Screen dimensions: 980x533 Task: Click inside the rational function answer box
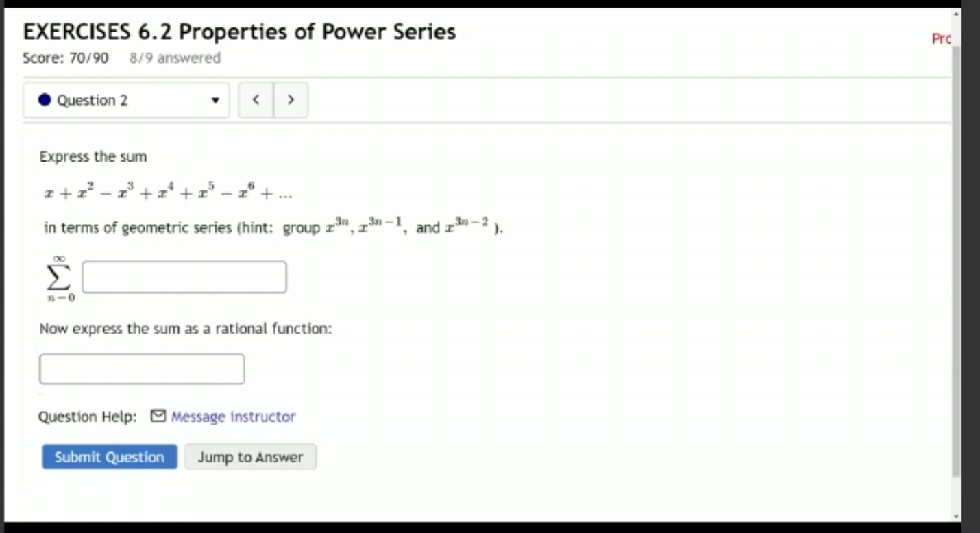pos(141,369)
